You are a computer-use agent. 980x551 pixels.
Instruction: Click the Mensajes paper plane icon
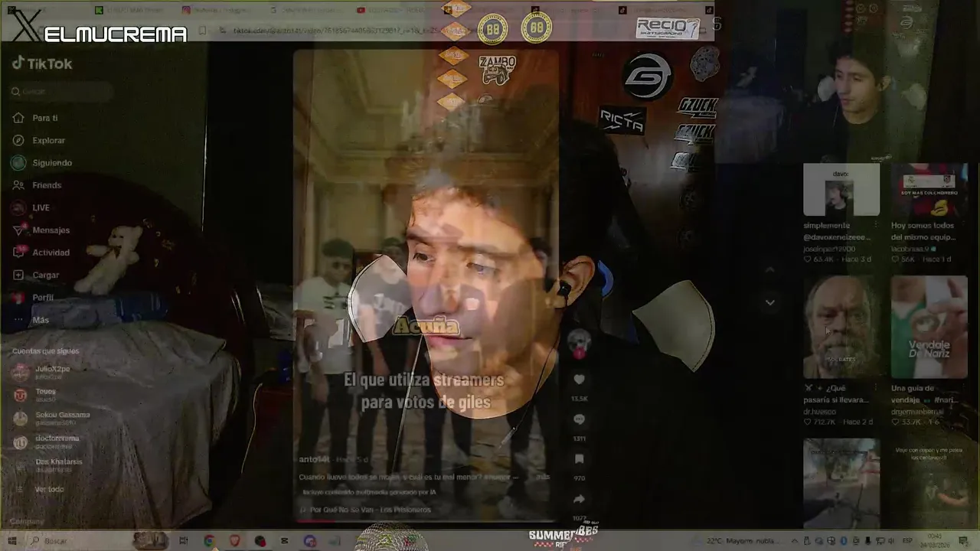click(x=18, y=230)
